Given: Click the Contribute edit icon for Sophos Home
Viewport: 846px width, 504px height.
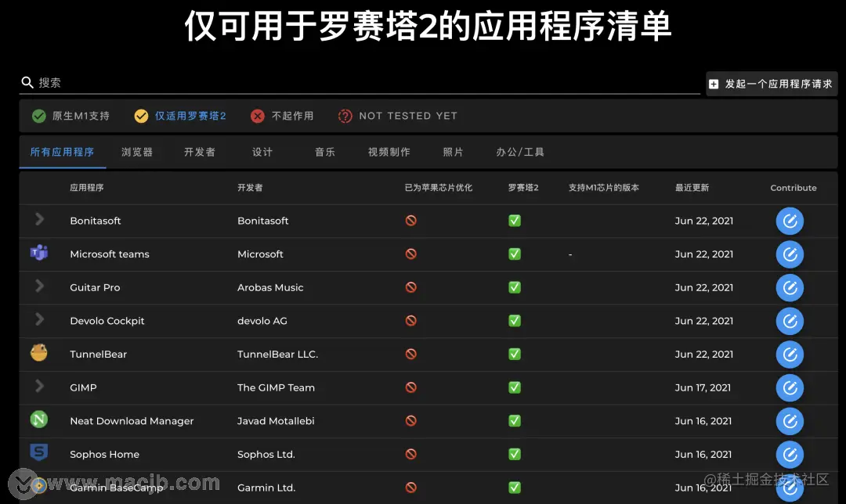Looking at the screenshot, I should coord(790,455).
